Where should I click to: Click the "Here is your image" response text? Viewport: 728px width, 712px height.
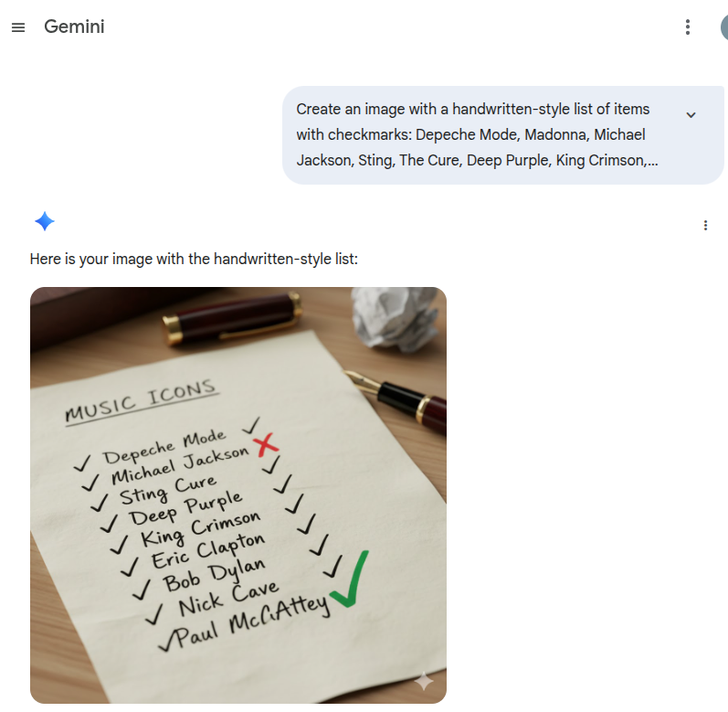[194, 259]
